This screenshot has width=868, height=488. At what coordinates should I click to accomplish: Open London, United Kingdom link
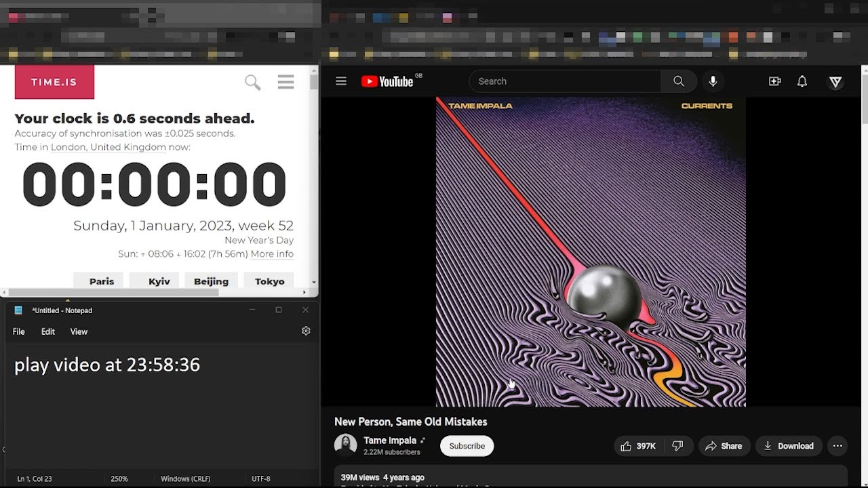click(108, 147)
